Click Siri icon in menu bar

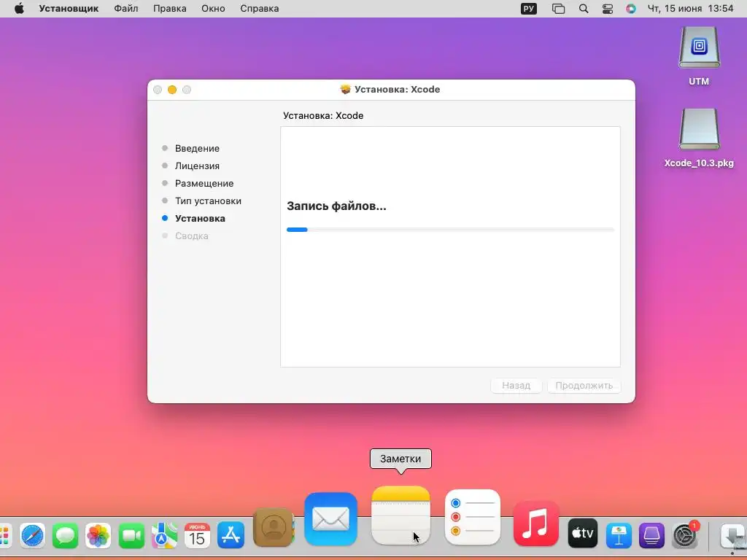631,9
